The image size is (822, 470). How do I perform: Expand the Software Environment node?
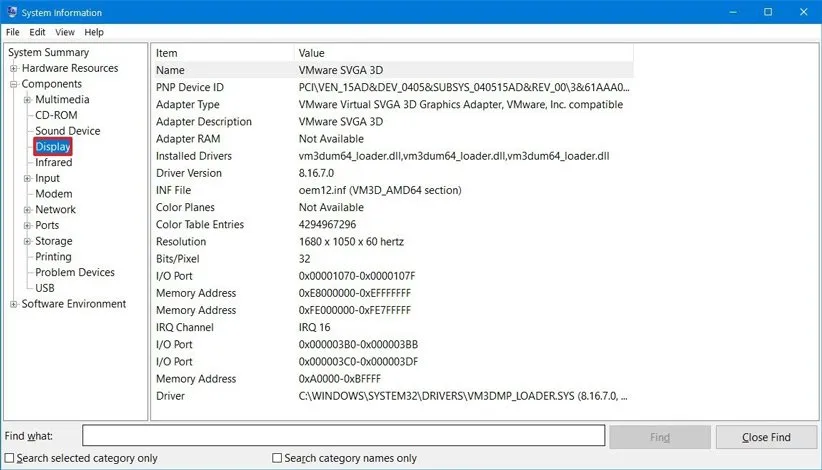point(14,304)
